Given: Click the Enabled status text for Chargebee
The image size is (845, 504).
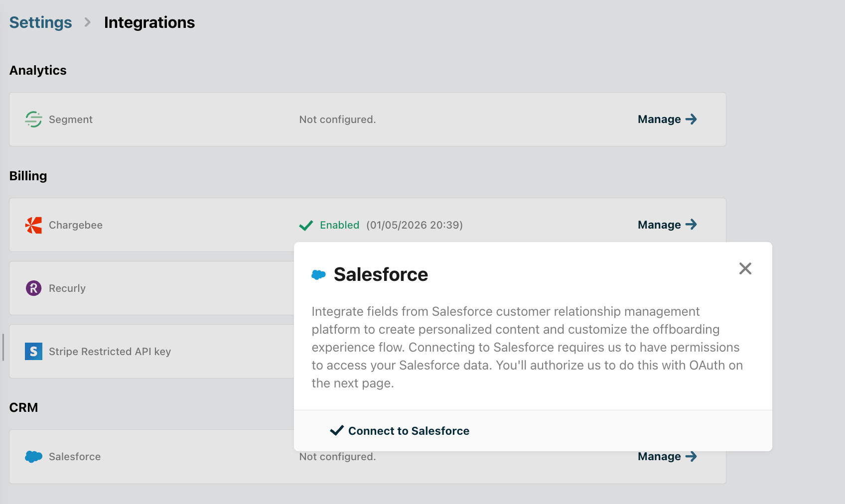Looking at the screenshot, I should click(x=339, y=225).
